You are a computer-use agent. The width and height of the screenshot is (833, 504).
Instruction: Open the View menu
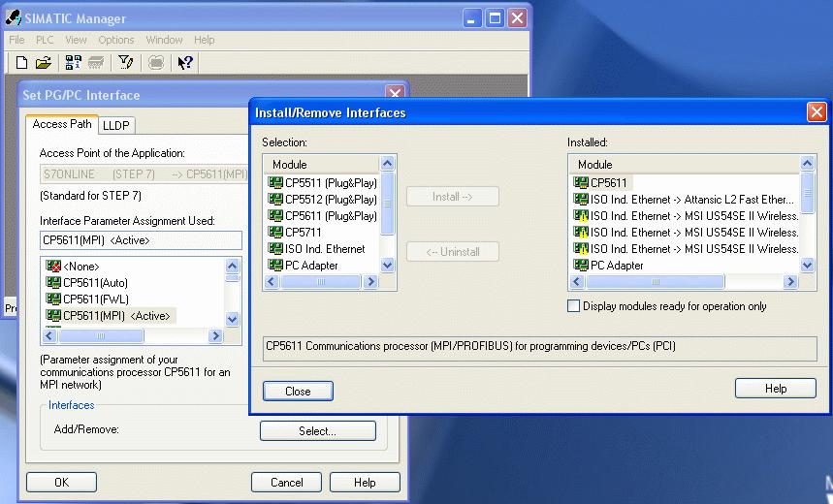click(76, 40)
